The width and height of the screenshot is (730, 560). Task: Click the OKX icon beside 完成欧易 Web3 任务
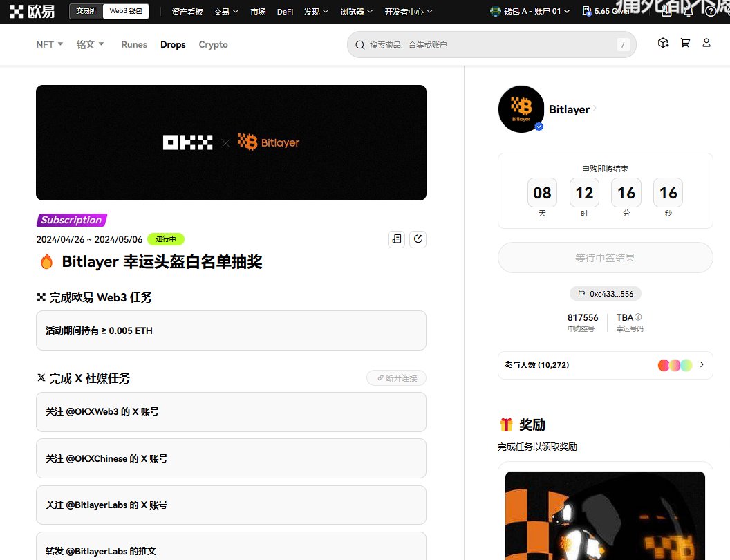click(41, 297)
